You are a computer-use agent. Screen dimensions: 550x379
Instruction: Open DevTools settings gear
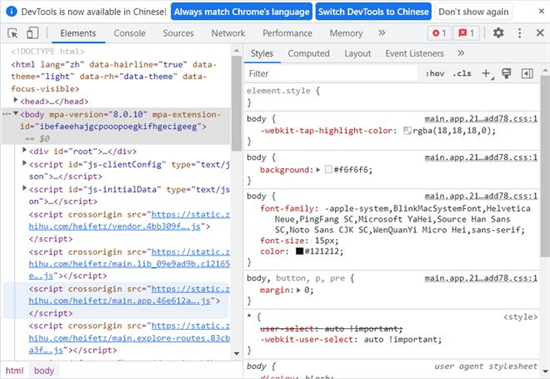pos(498,33)
